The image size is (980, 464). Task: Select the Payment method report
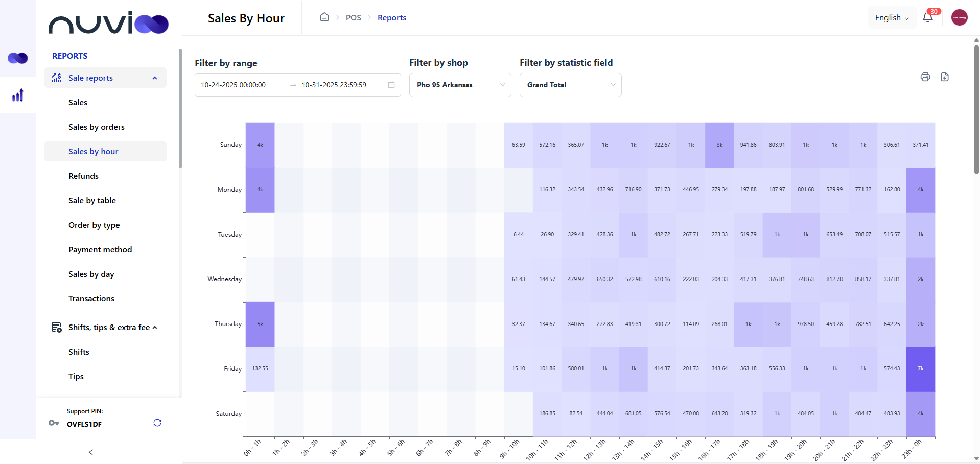pyautogui.click(x=100, y=249)
